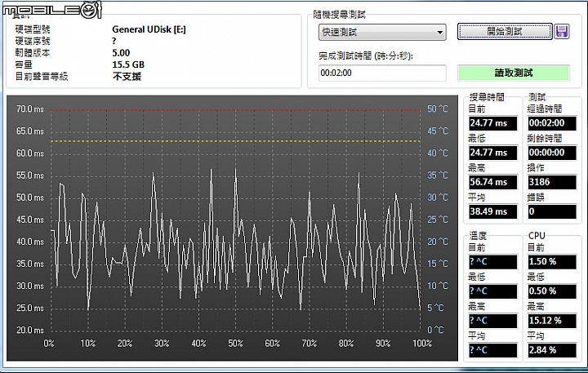The height and width of the screenshot is (373, 588).
Task: Click the operations count 3186
Action: (x=551, y=182)
